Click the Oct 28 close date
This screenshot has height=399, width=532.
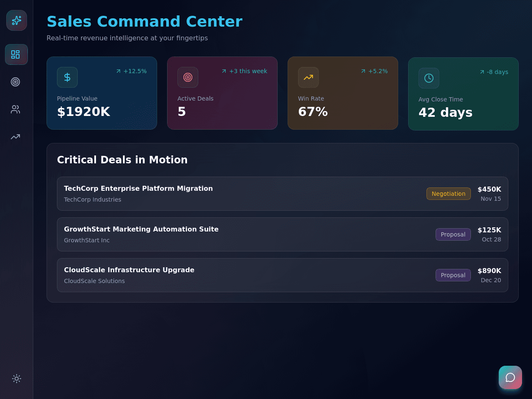(491, 239)
